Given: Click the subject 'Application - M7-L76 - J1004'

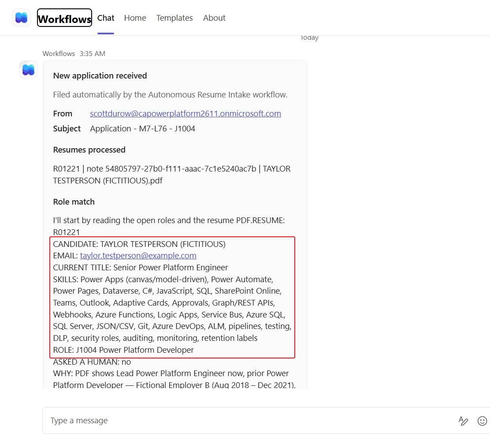Looking at the screenshot, I should (x=142, y=129).
